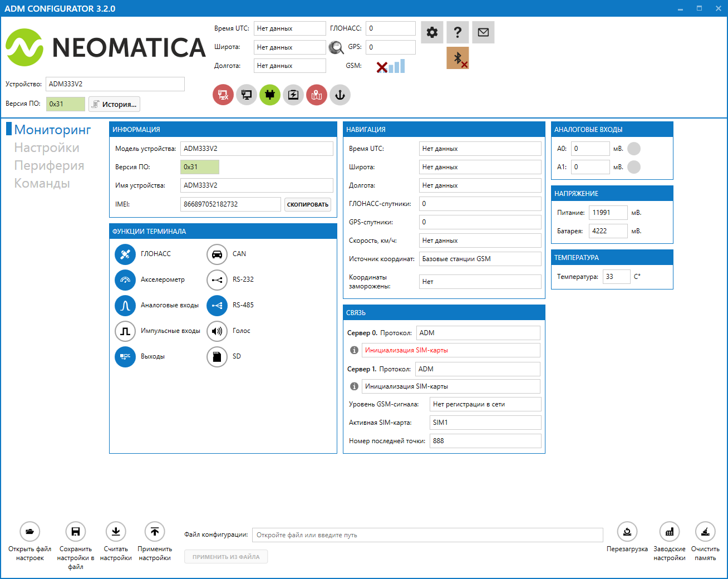Click the Bluetooth disconnected icon

(x=458, y=58)
